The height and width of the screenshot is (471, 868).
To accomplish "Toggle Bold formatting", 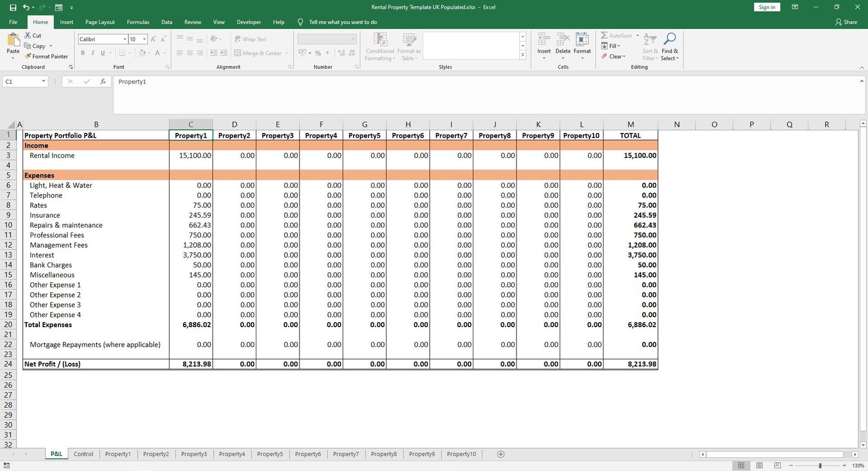I will [x=83, y=53].
